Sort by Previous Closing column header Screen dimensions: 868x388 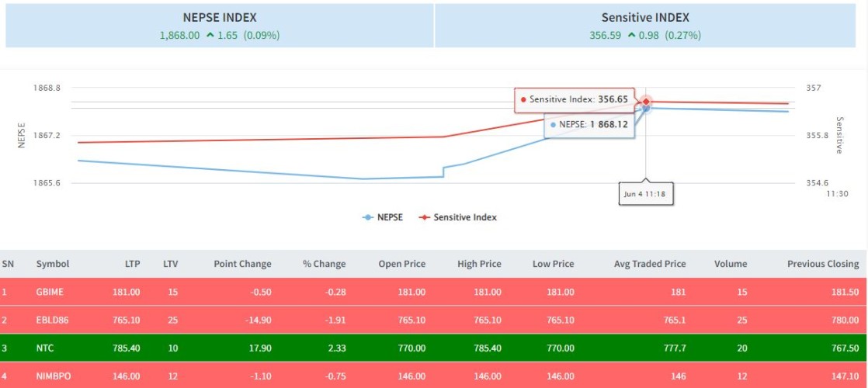pyautogui.click(x=822, y=264)
